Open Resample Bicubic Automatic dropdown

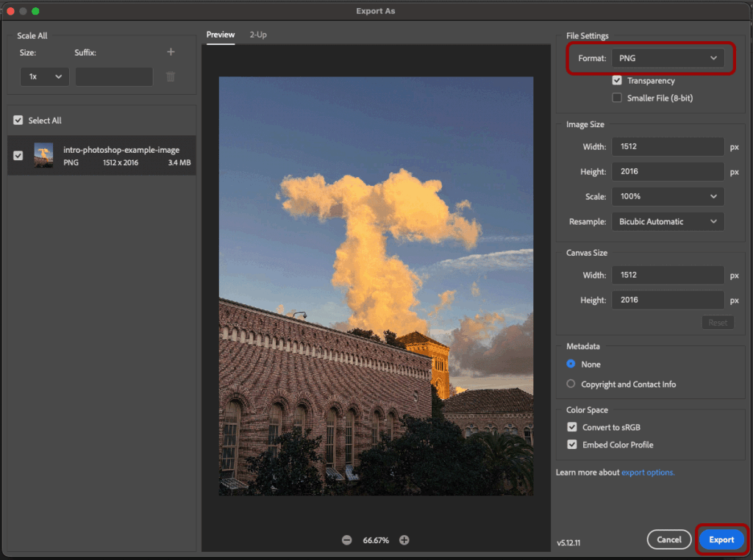tap(668, 221)
